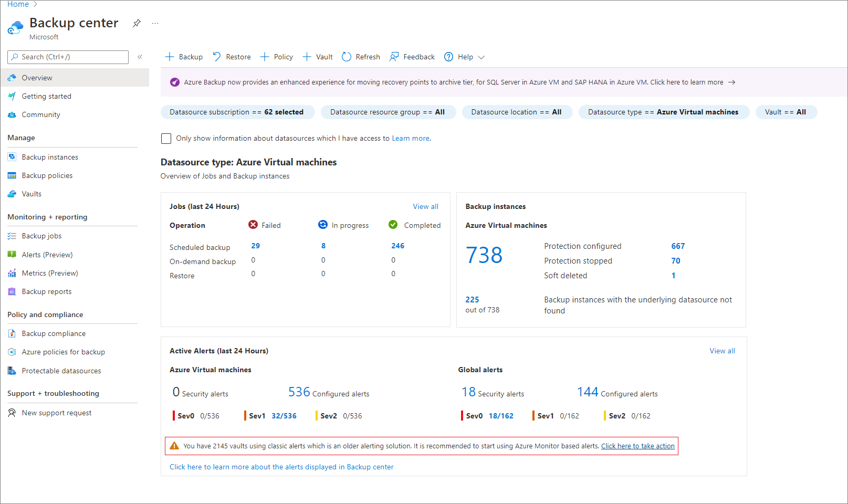This screenshot has width=848, height=504.
Task: Open 8 in-progress scheduled backups
Action: pyautogui.click(x=323, y=246)
